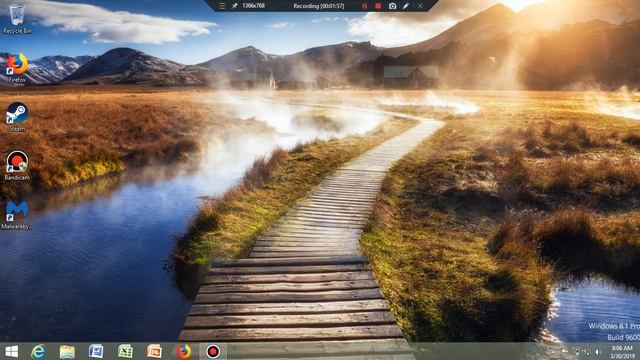Switch to Bandicam taskbar button

tap(213, 351)
